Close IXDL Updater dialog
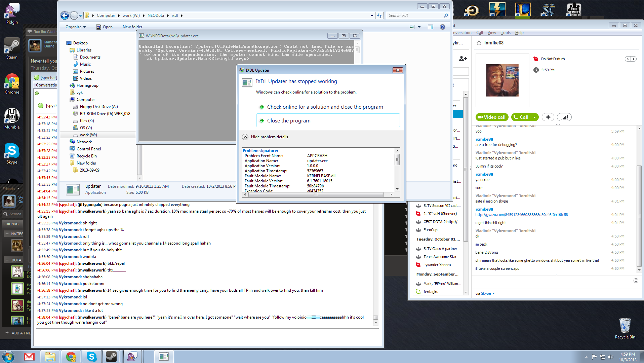Screen dimensions: 644x363 pos(398,70)
